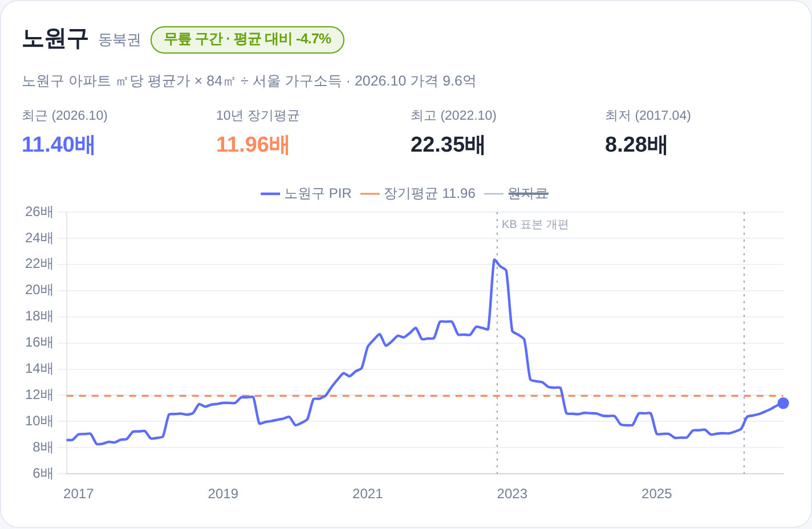Screen dimensions: 812x529
Task: Click the 동북권 region label
Action: [120, 40]
